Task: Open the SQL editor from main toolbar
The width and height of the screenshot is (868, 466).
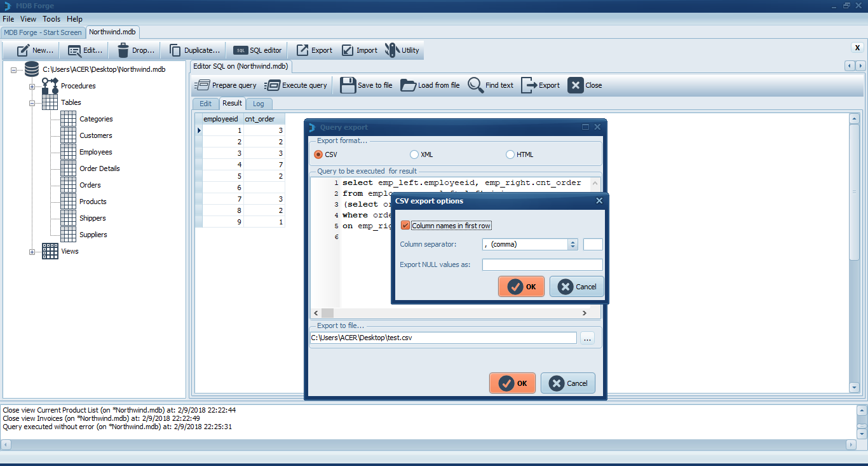Action: point(240,50)
